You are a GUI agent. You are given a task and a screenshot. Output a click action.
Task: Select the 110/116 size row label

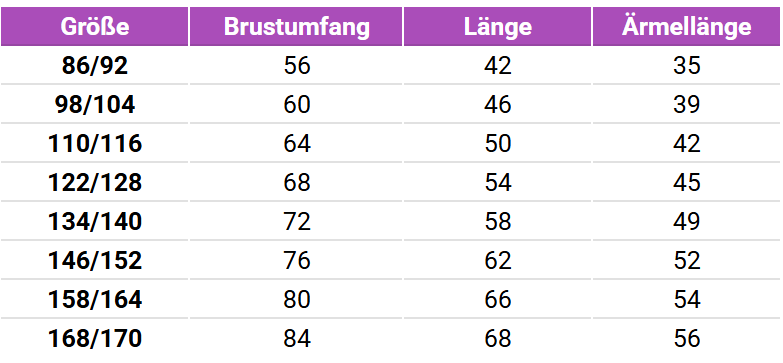coord(95,144)
